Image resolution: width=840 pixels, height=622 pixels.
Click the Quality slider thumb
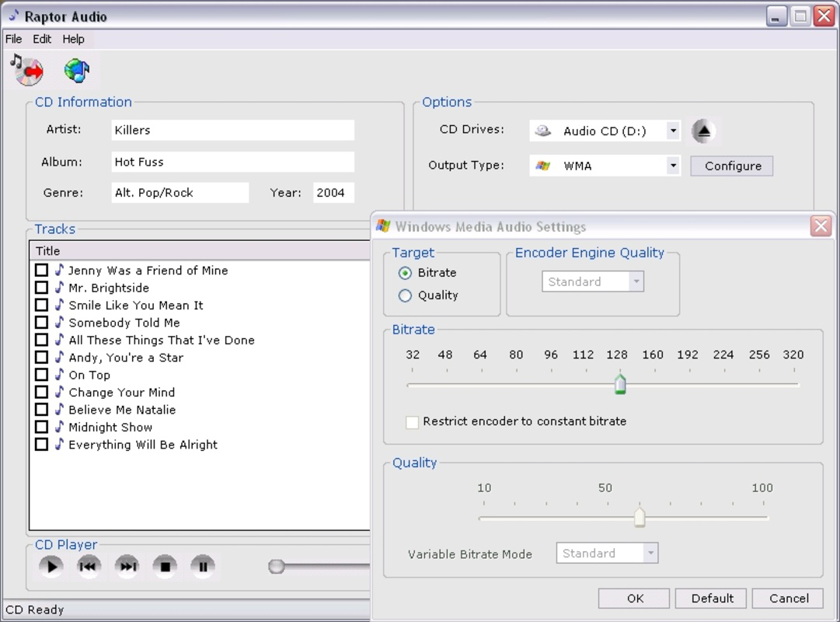pyautogui.click(x=639, y=517)
